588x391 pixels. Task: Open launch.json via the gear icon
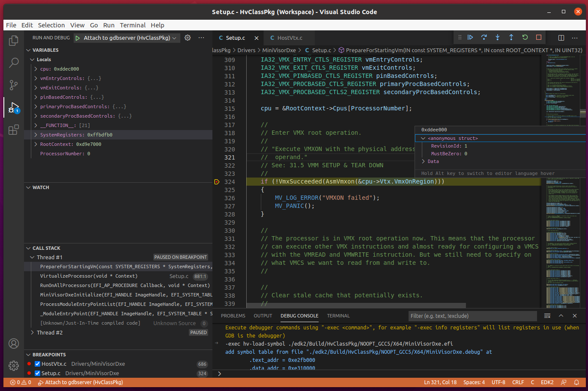pyautogui.click(x=188, y=38)
